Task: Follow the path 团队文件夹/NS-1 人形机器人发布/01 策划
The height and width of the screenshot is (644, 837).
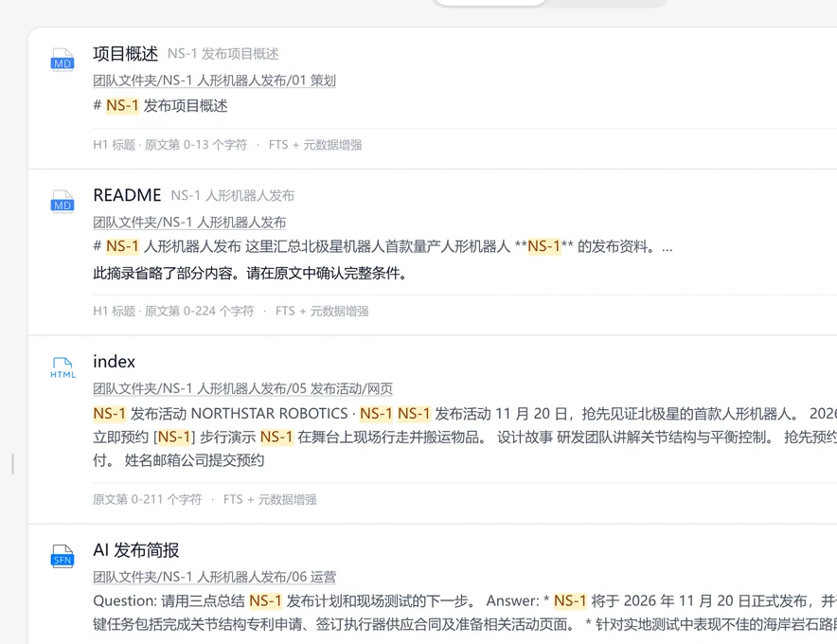Action: [x=214, y=80]
